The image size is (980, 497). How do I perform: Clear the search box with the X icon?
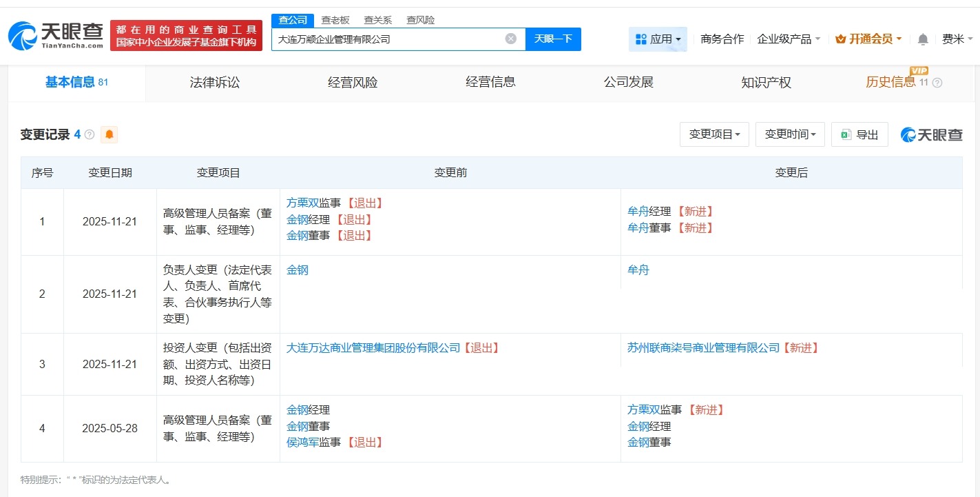[510, 39]
